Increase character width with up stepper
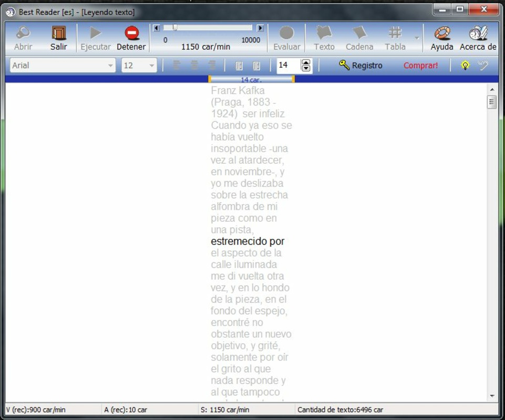This screenshot has height=420, width=505. coord(306,62)
